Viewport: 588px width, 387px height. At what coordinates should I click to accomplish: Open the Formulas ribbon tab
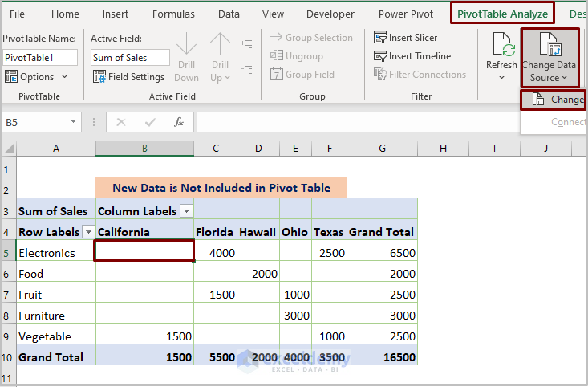tap(172, 14)
